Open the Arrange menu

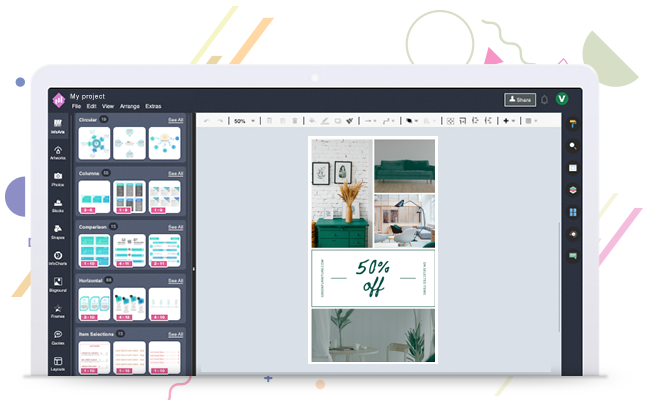click(129, 106)
